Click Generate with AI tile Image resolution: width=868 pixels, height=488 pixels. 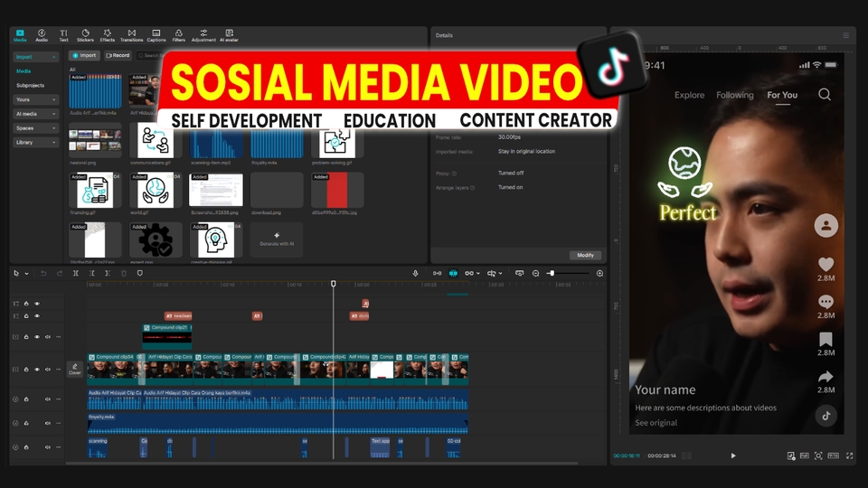click(277, 239)
